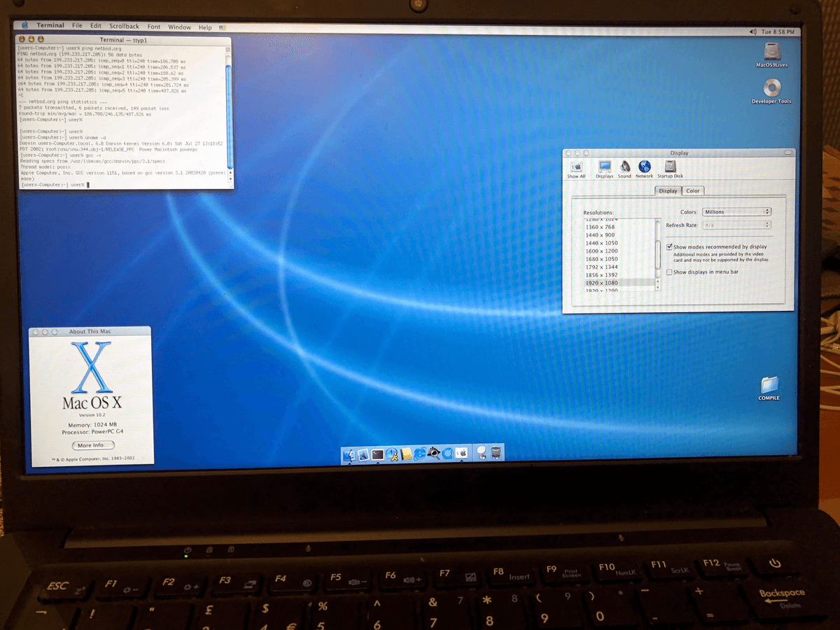Open Startup Disk preferences icon
This screenshot has width=840, height=630.
(x=670, y=166)
